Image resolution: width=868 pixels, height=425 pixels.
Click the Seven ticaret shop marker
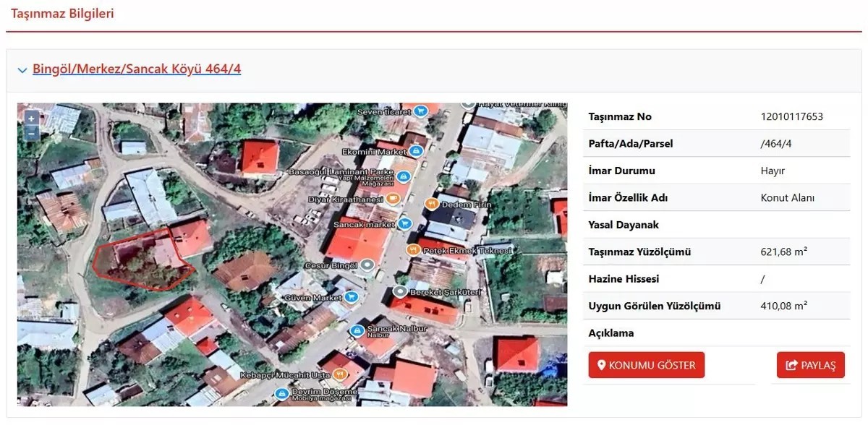[420, 111]
